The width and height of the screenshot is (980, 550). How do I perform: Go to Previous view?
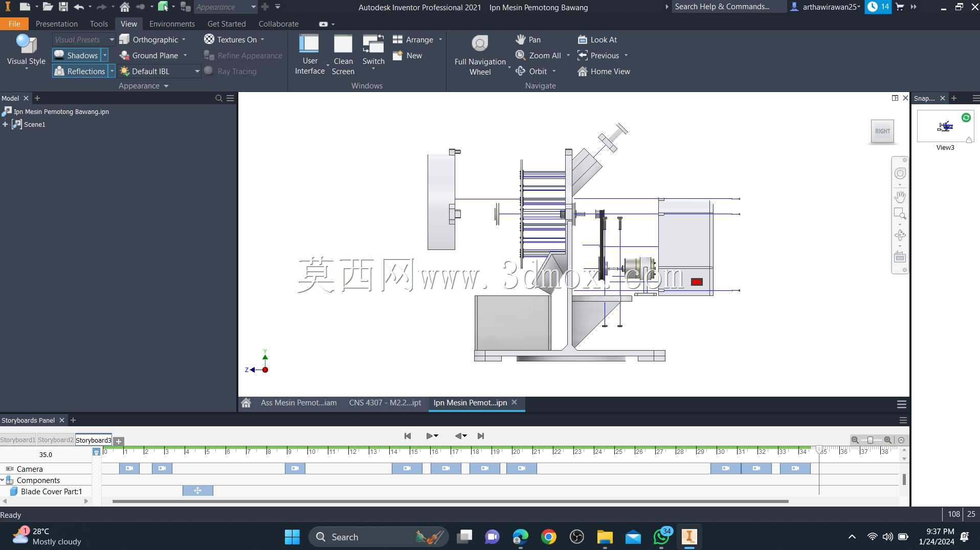coord(598,55)
